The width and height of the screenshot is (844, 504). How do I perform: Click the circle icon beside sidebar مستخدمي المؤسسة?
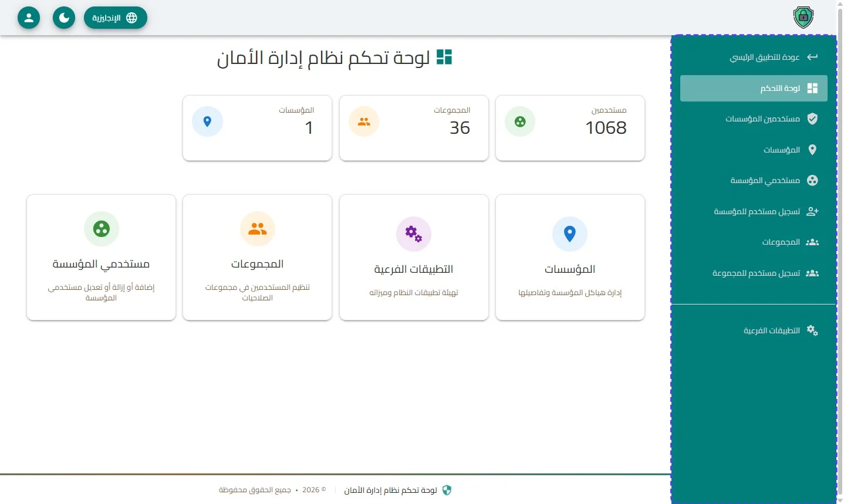tap(812, 180)
